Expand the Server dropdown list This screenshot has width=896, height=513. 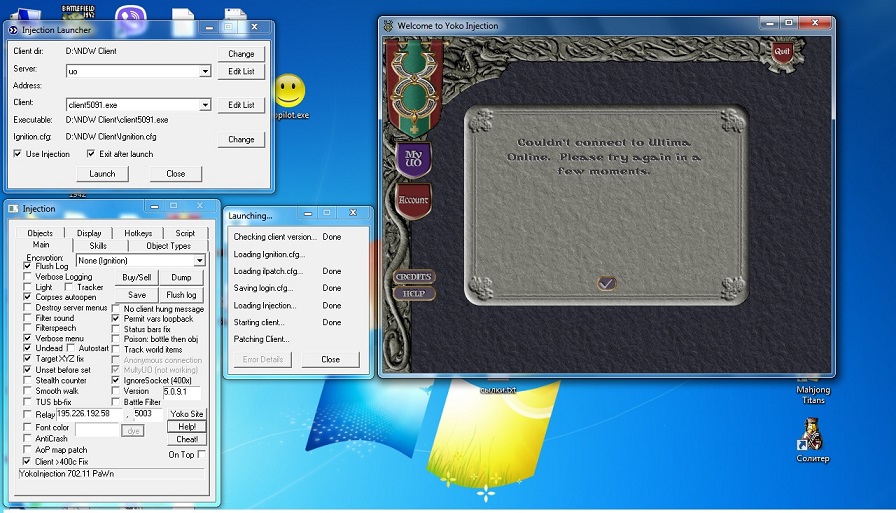point(205,72)
